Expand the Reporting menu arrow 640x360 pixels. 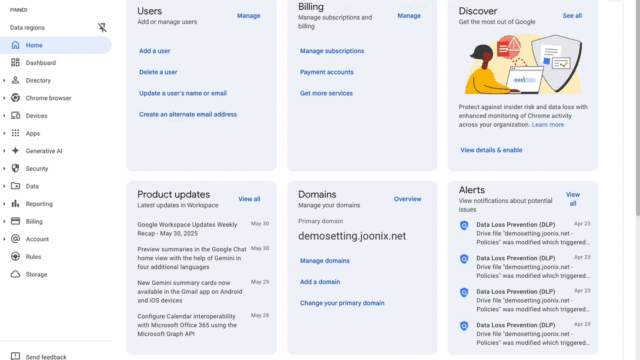(x=4, y=204)
